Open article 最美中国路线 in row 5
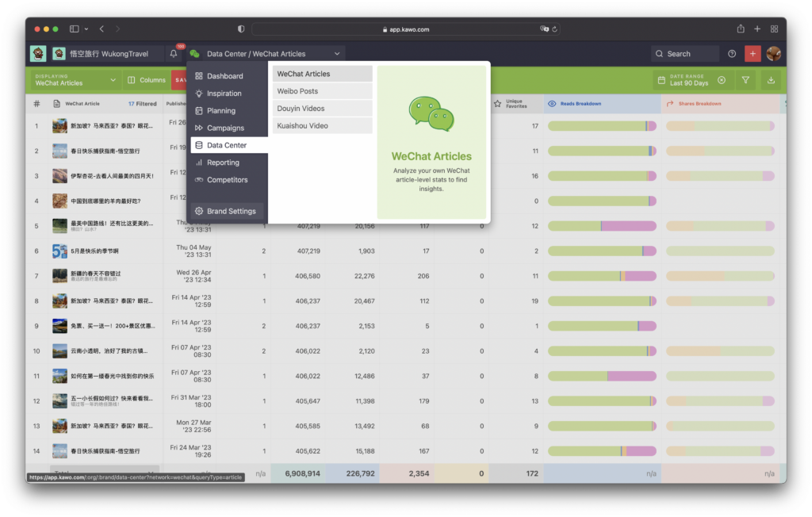Image resolution: width=812 pixels, height=517 pixels. click(x=112, y=224)
